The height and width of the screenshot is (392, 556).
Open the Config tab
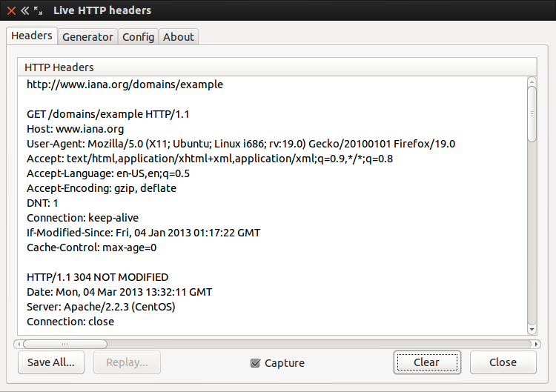[139, 37]
